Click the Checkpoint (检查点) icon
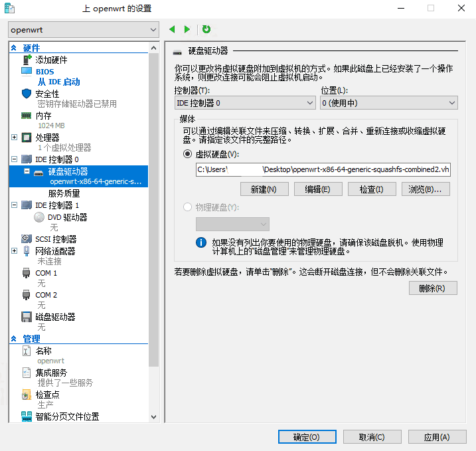 27,395
